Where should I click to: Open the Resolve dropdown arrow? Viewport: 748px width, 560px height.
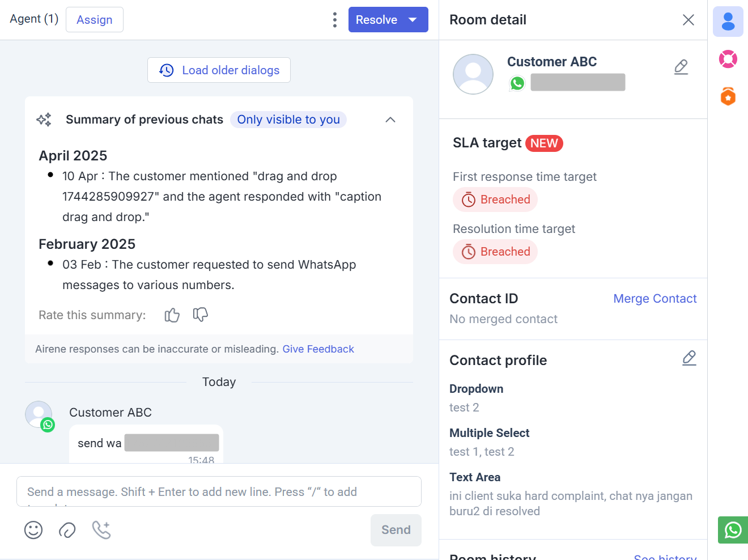(x=413, y=20)
